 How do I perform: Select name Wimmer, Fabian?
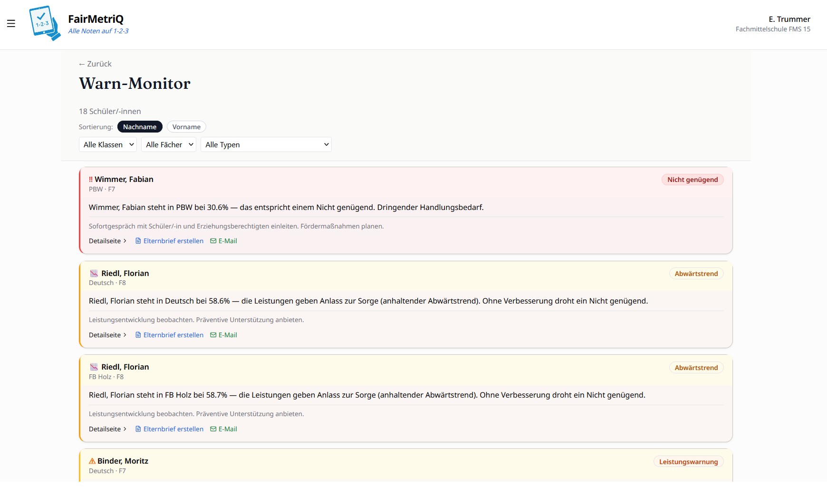click(x=124, y=179)
